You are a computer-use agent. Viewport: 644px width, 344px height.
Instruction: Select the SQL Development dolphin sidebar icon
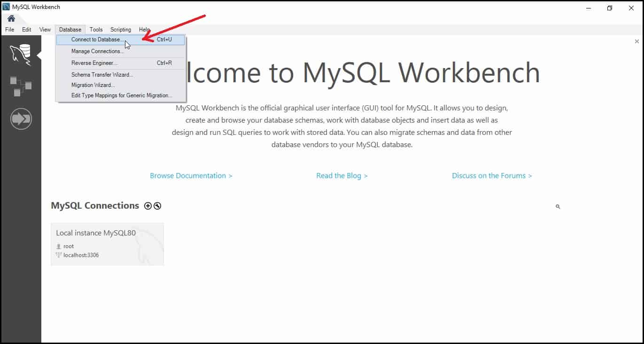point(21,53)
